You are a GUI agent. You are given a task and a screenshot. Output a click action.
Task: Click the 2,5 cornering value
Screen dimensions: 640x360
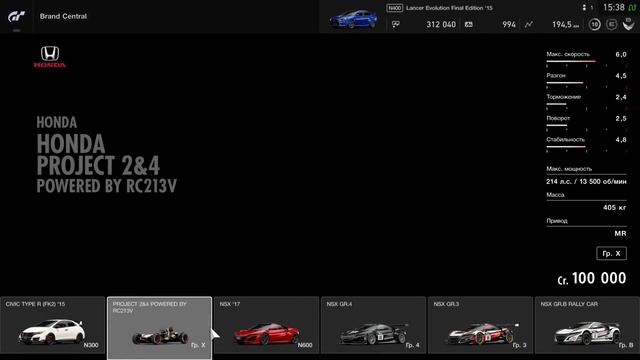621,118
